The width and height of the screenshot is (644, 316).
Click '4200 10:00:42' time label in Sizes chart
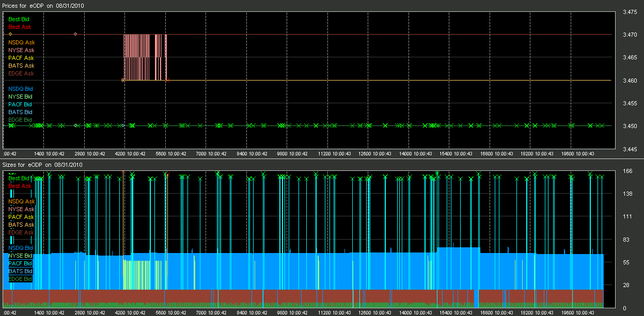(131, 313)
